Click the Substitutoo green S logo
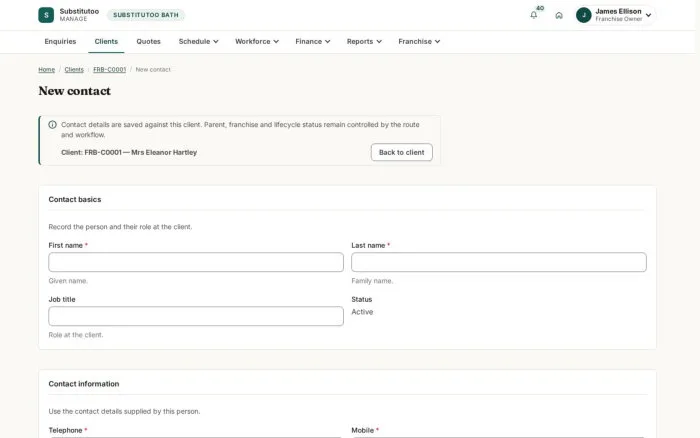 coord(46,15)
